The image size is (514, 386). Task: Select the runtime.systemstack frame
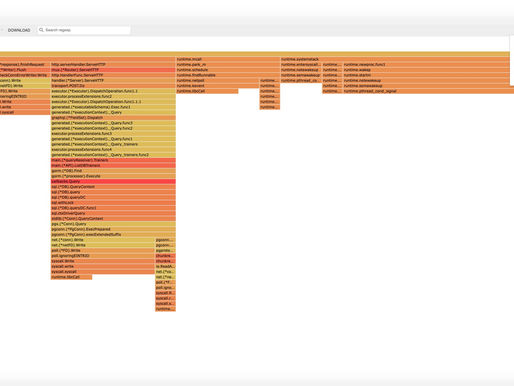point(395,59)
